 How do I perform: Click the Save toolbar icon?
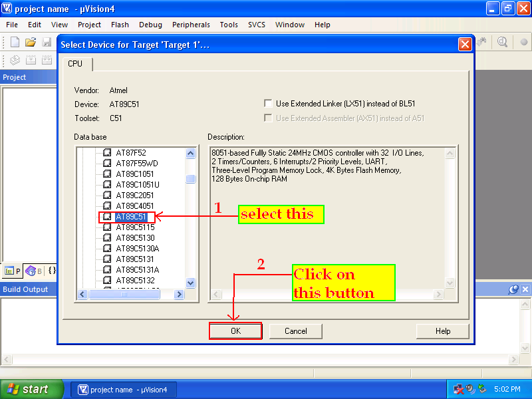tap(45, 42)
